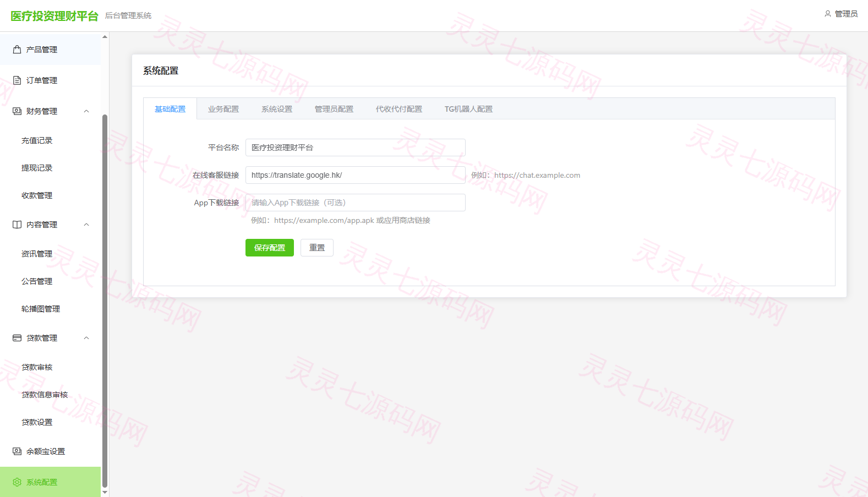Open the 系统设置 tab
Image resolution: width=868 pixels, height=497 pixels.
click(x=277, y=109)
